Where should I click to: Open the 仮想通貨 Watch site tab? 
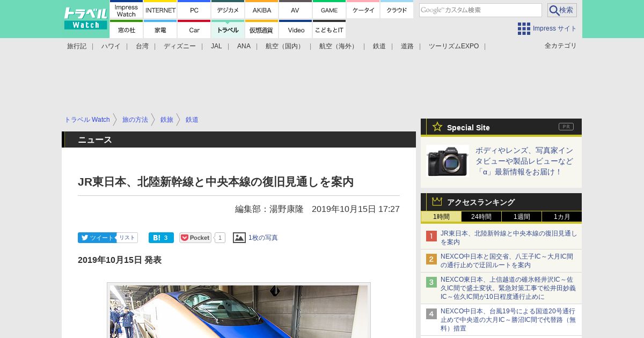262,30
